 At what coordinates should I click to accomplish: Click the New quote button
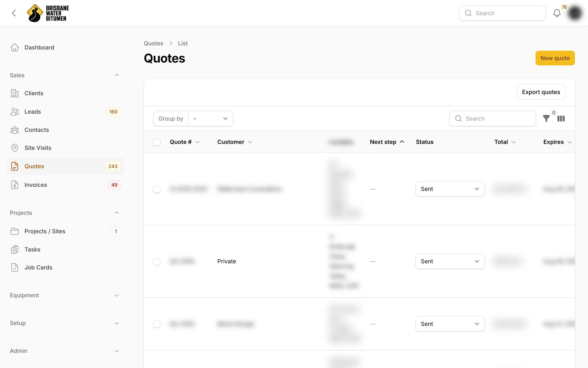point(555,58)
